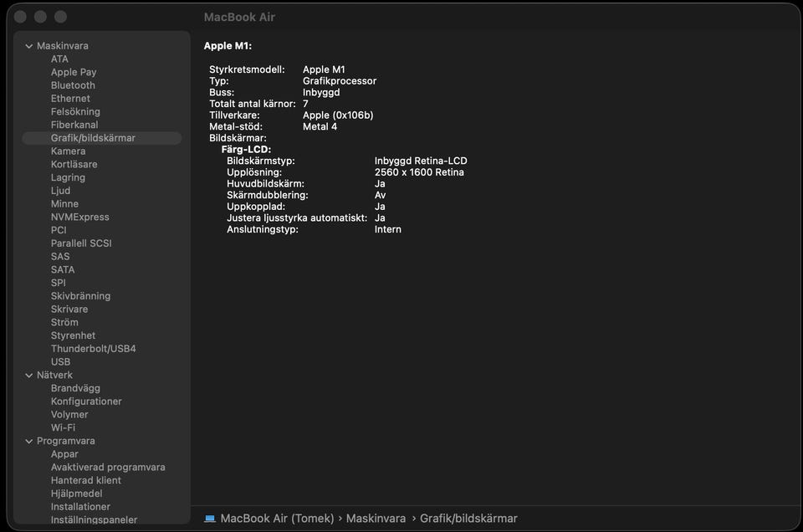Click the Styrkretsmodell label

click(247, 69)
